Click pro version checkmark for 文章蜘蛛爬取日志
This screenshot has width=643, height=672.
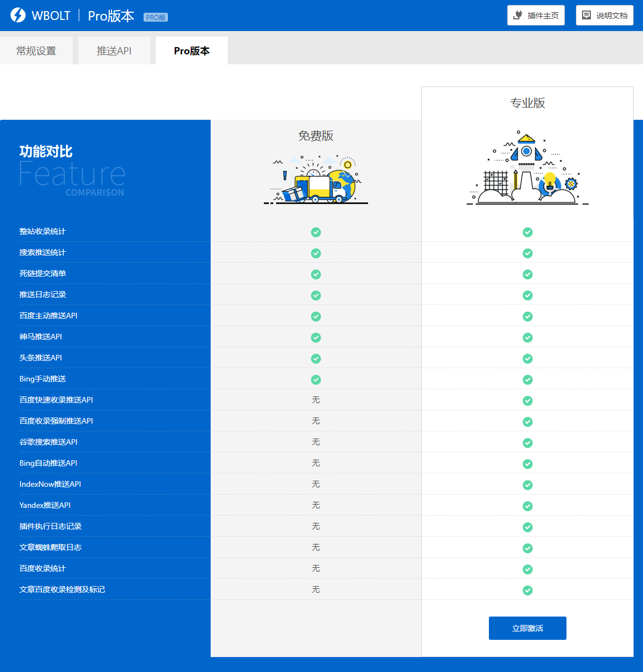coord(528,548)
